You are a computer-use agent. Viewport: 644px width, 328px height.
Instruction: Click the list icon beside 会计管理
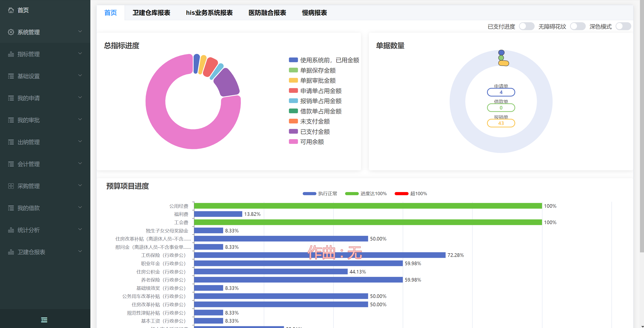(11, 164)
